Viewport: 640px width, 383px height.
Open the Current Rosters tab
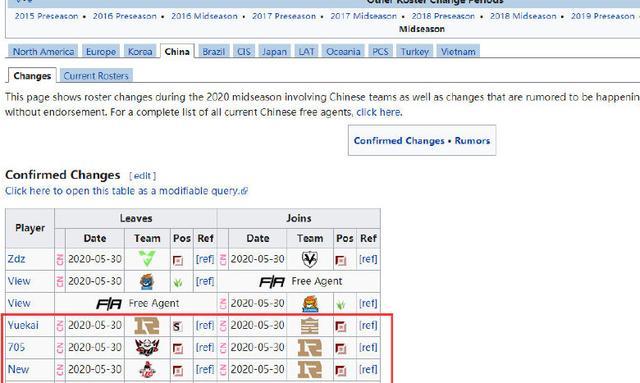[96, 76]
